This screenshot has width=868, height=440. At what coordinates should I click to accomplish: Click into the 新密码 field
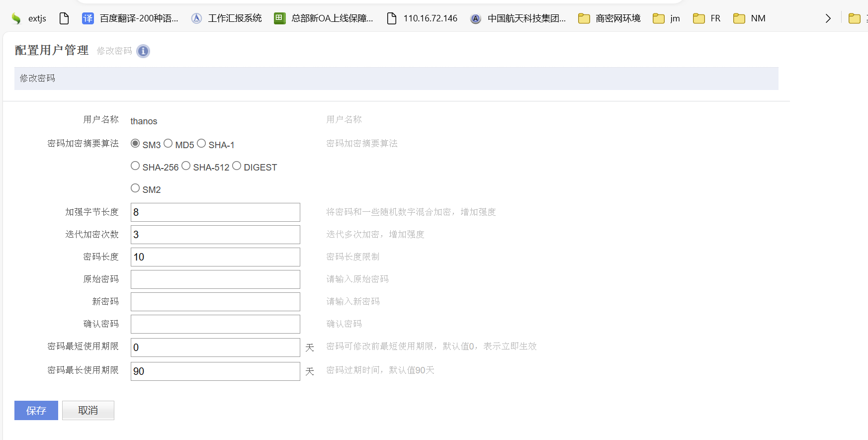pyautogui.click(x=215, y=302)
